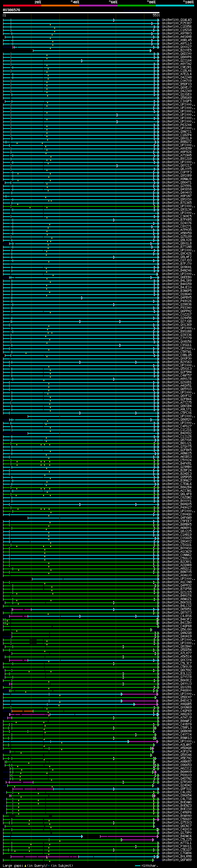The width and height of the screenshot is (197, 868).
Task: Click the orange ~40% identity legend color
Action: click(x=60, y=6)
